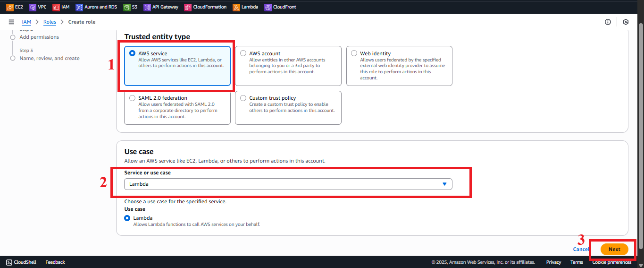The image size is (644, 268).
Task: Open the EC2 service shortcut icon
Action: tap(9, 7)
